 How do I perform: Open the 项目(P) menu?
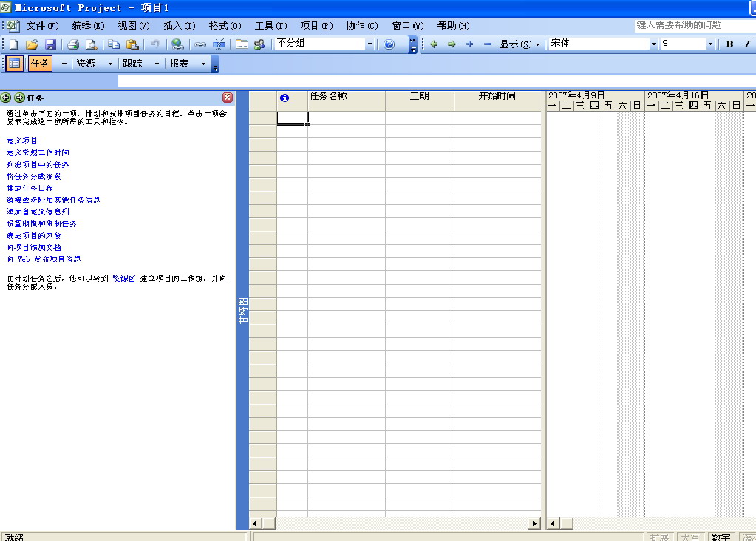coord(316,26)
